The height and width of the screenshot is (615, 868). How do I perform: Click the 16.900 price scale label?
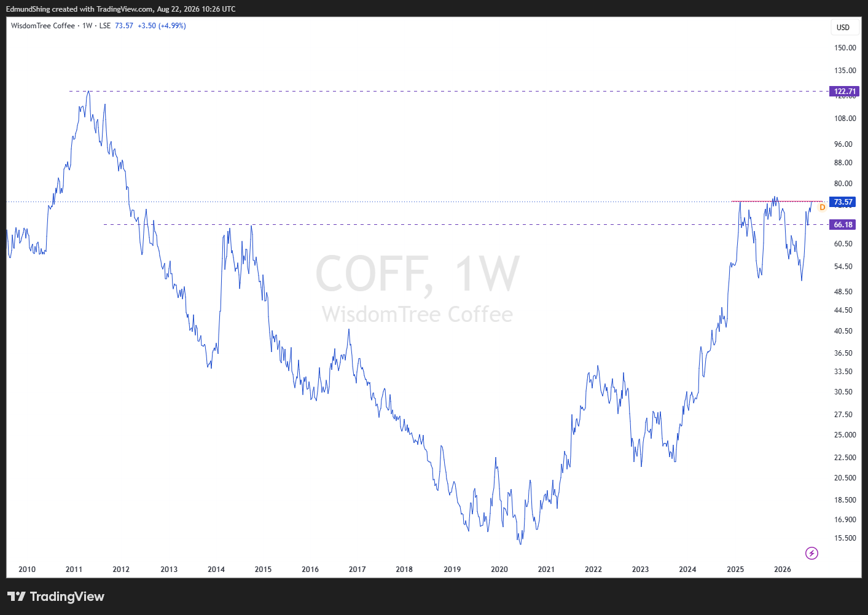click(845, 520)
